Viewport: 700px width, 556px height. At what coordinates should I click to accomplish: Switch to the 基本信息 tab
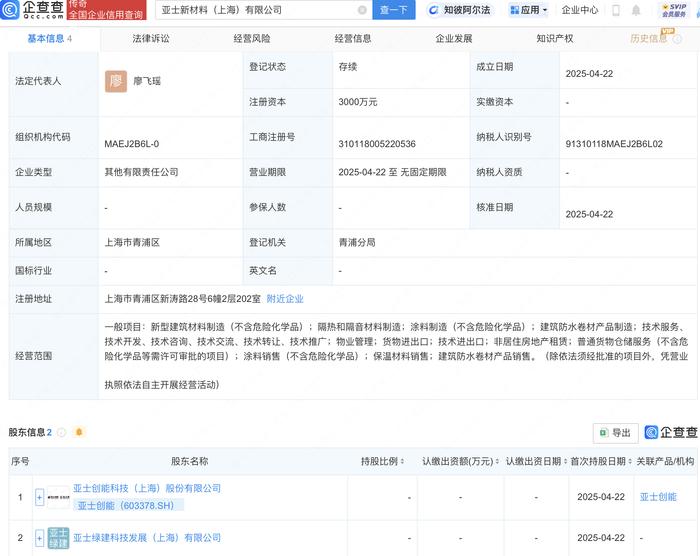[49, 39]
